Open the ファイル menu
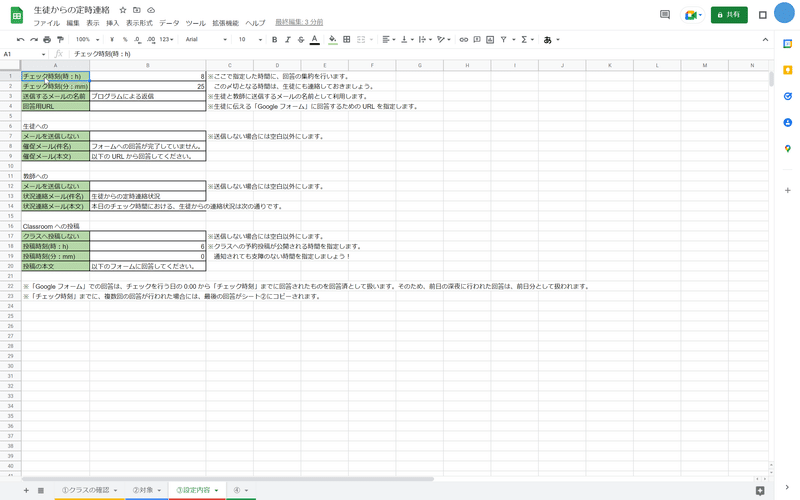 (x=46, y=23)
